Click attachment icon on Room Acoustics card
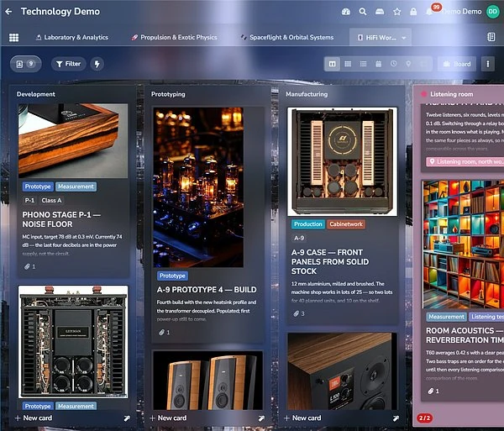 (431, 392)
